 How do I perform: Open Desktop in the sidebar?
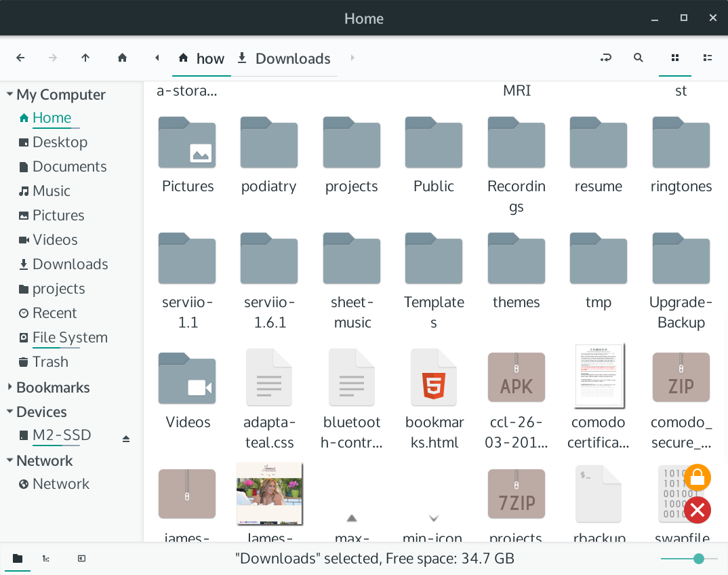pos(54,142)
